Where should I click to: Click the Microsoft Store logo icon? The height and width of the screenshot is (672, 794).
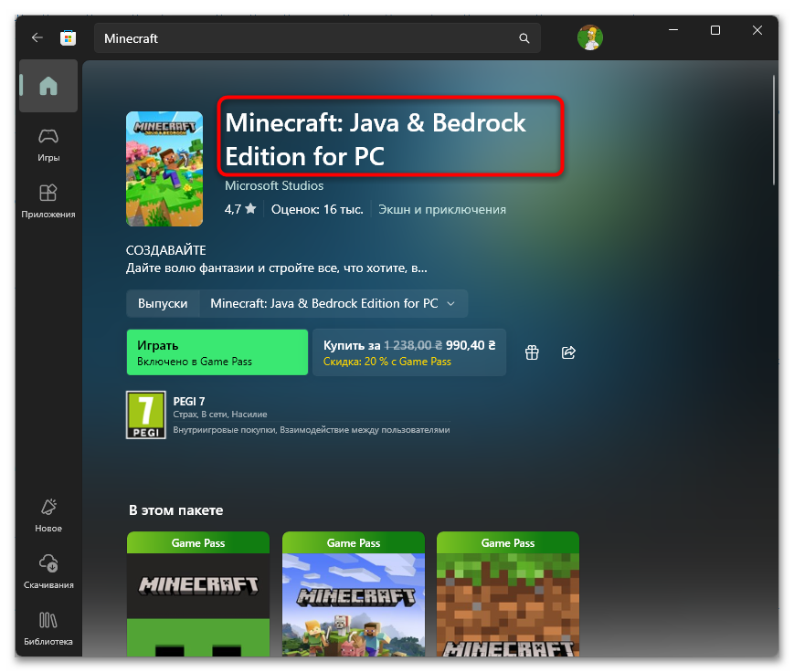click(68, 38)
